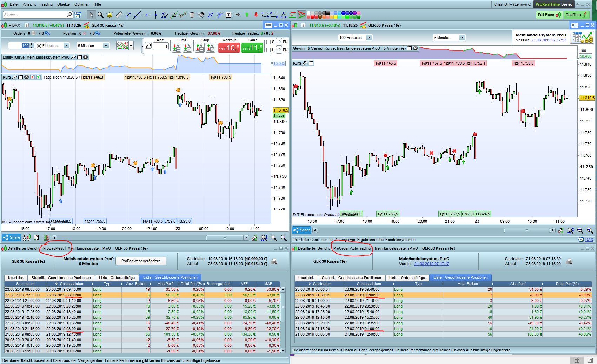Insert a green up arrow marker
This screenshot has width=597, height=364.
coord(247,15)
